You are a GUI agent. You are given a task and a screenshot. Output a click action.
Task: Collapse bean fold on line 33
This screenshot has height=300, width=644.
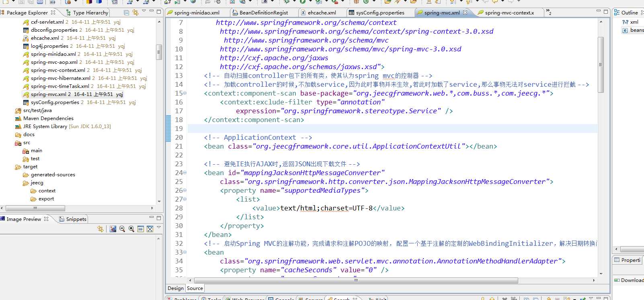(185, 252)
